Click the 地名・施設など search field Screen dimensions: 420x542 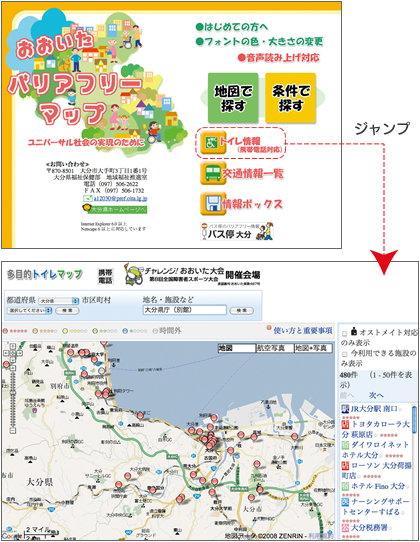(x=185, y=310)
